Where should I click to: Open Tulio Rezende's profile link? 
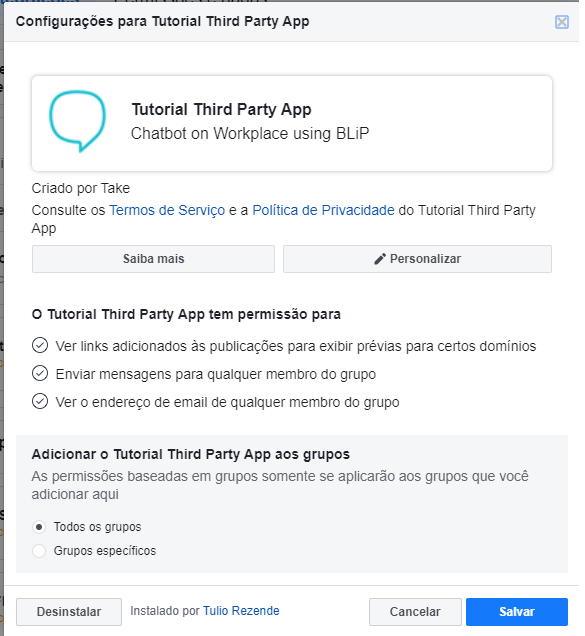[241, 611]
